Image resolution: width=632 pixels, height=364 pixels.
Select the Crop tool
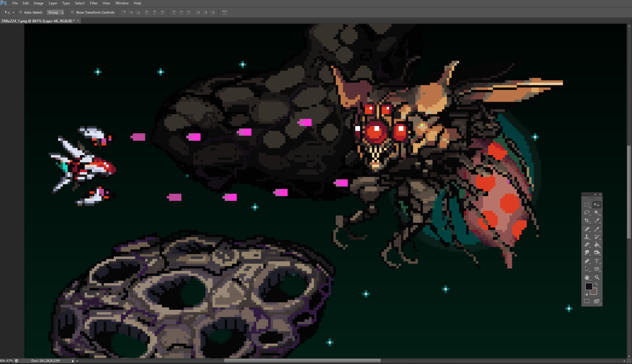[587, 220]
